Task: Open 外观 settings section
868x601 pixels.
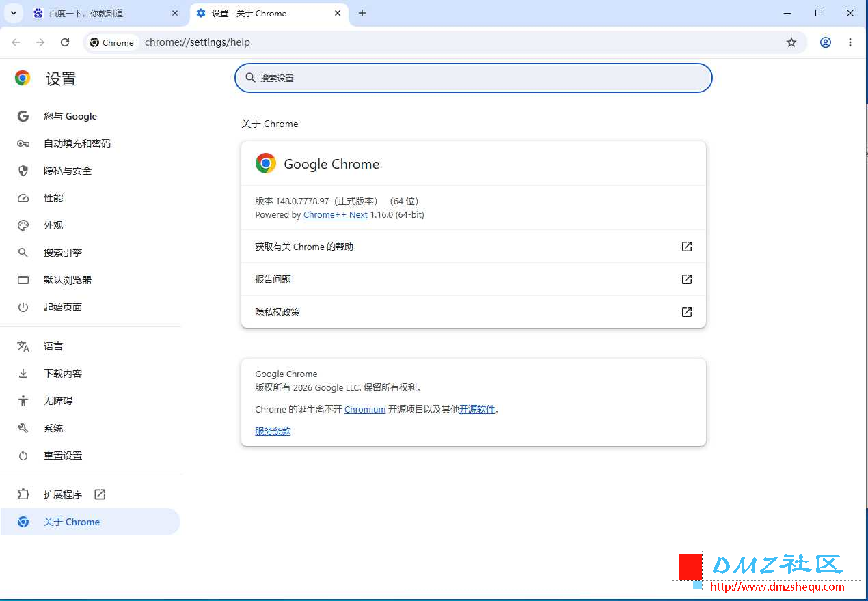Action: point(90,225)
